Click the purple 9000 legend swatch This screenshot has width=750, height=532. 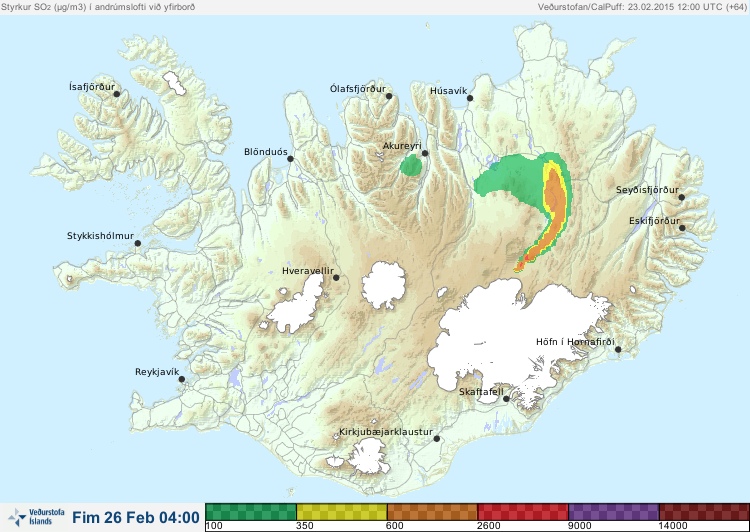tap(614, 512)
